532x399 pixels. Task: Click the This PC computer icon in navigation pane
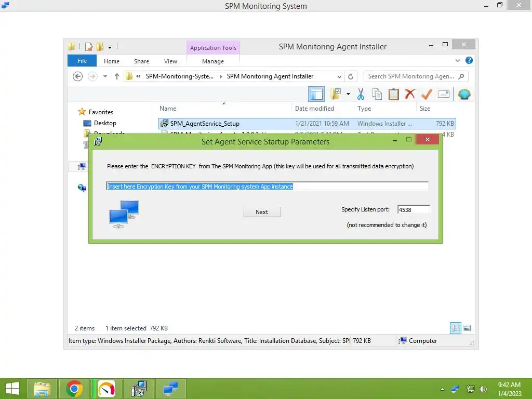tap(82, 166)
